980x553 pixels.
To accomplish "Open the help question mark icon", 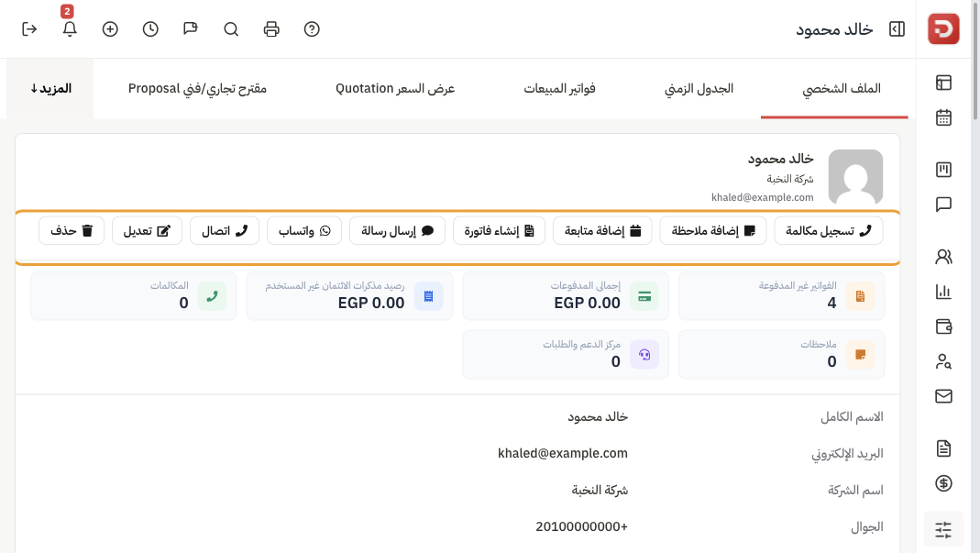I will (312, 28).
